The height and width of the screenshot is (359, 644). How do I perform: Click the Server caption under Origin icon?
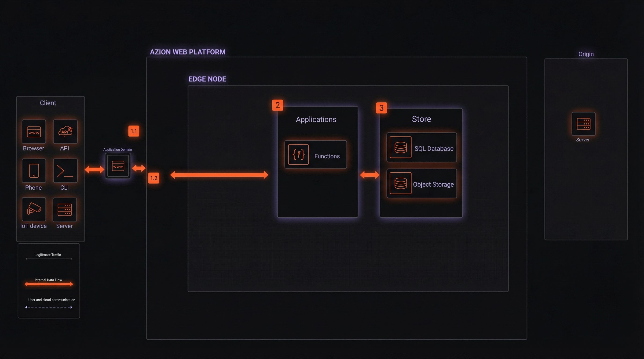pos(583,140)
